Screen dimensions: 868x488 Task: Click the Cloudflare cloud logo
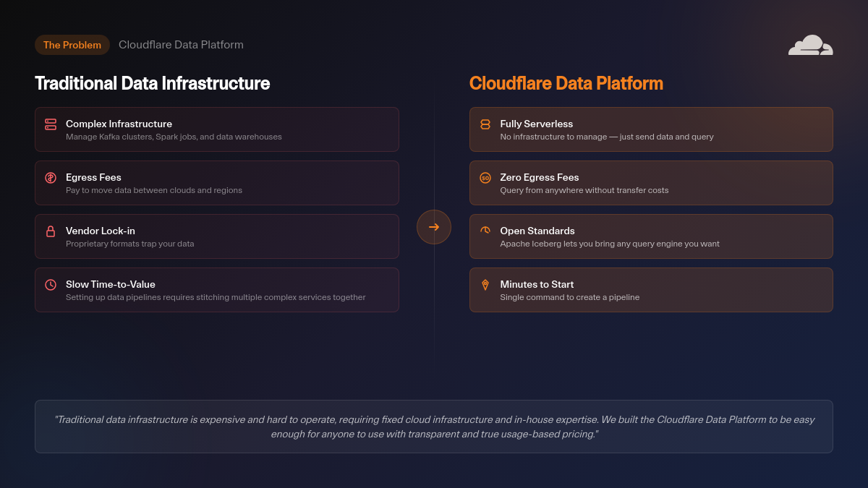pos(810,45)
